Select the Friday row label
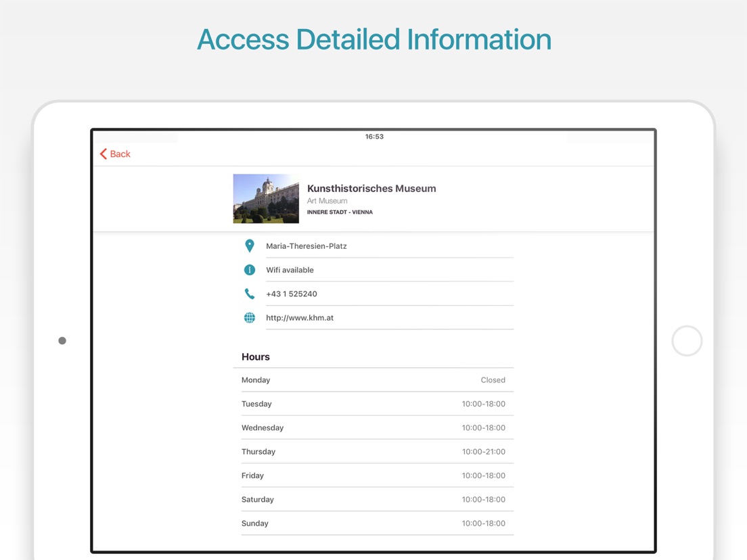 click(x=252, y=475)
